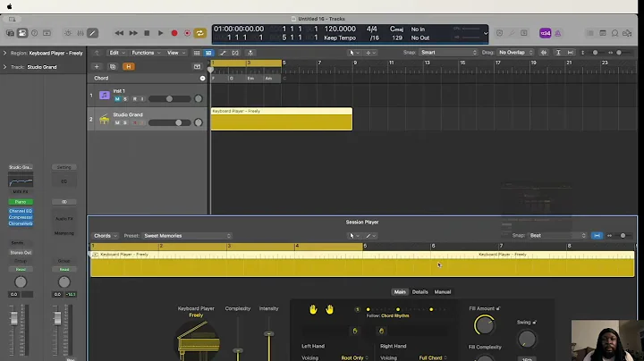
Task: Select the Keyboard Player - Freely region in Tracks
Action: click(282, 119)
